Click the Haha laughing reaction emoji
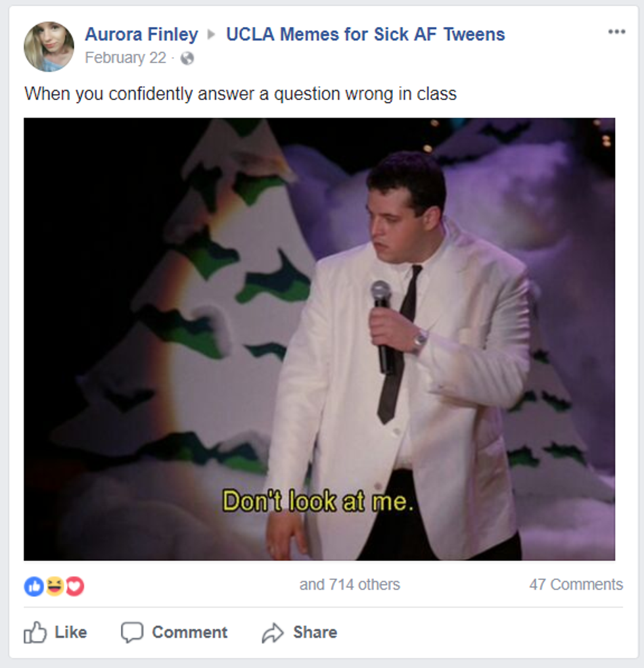Viewport: 644px width, 668px height. click(x=55, y=586)
